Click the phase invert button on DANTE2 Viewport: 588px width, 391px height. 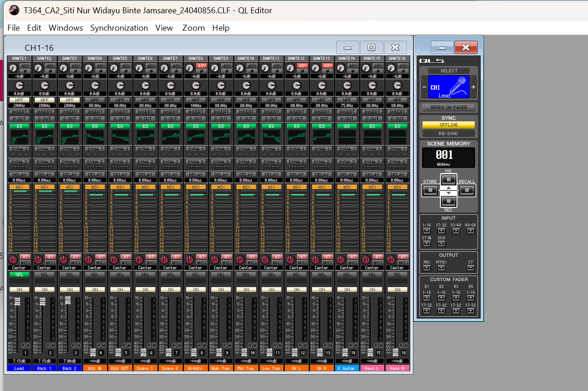pyautogui.click(x=50, y=71)
